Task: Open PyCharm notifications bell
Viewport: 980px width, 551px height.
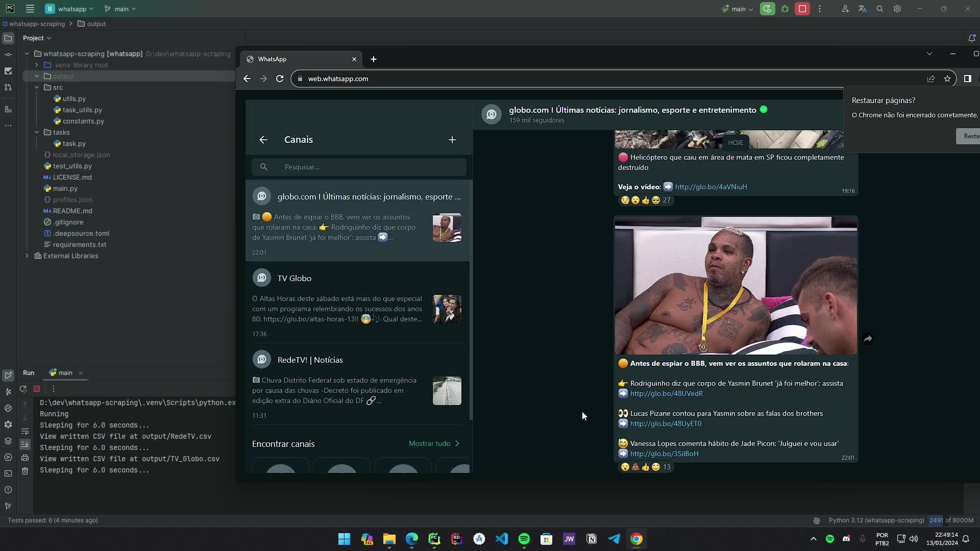Action: click(x=972, y=38)
